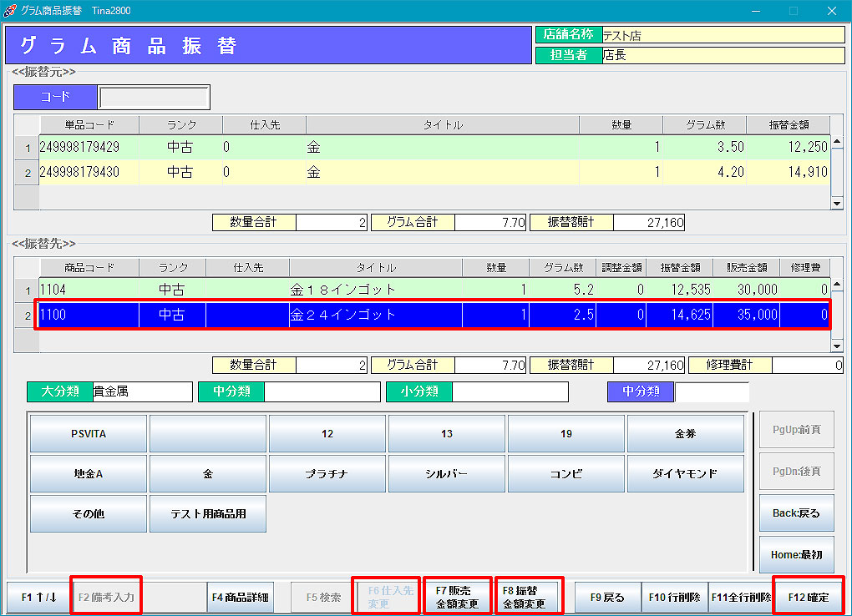Open the テスト用商品用 category
This screenshot has width=852, height=616.
(207, 513)
